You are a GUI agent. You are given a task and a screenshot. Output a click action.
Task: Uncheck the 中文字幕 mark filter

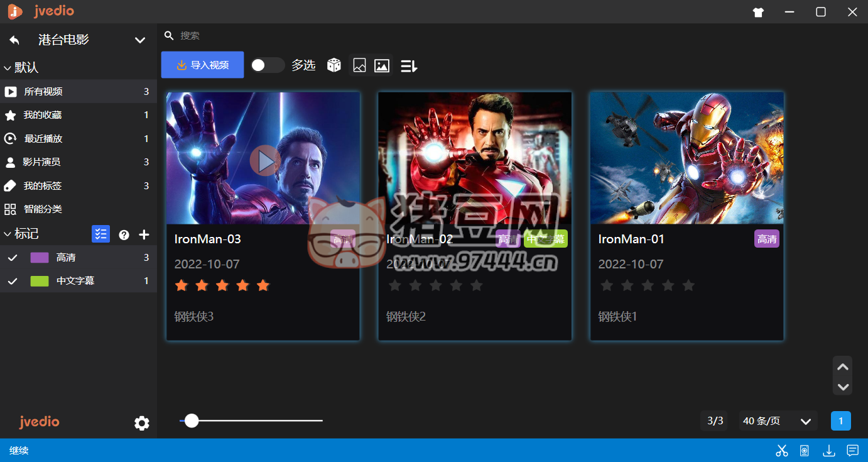click(x=12, y=281)
